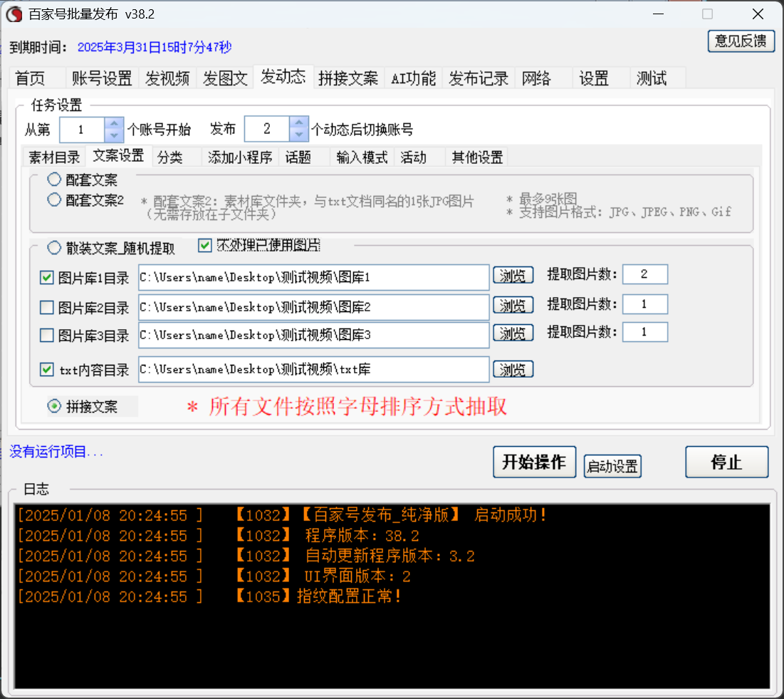
Task: Select the 配套文案 radio button
Action: click(x=54, y=179)
